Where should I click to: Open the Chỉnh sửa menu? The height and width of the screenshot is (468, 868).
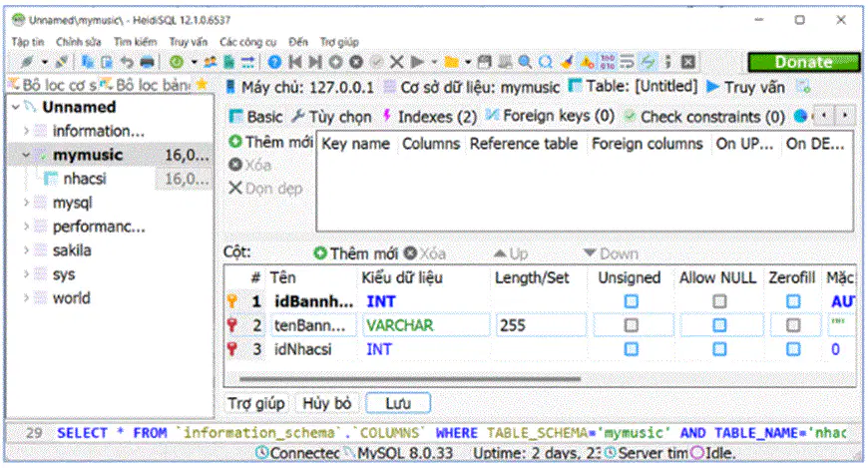point(79,42)
